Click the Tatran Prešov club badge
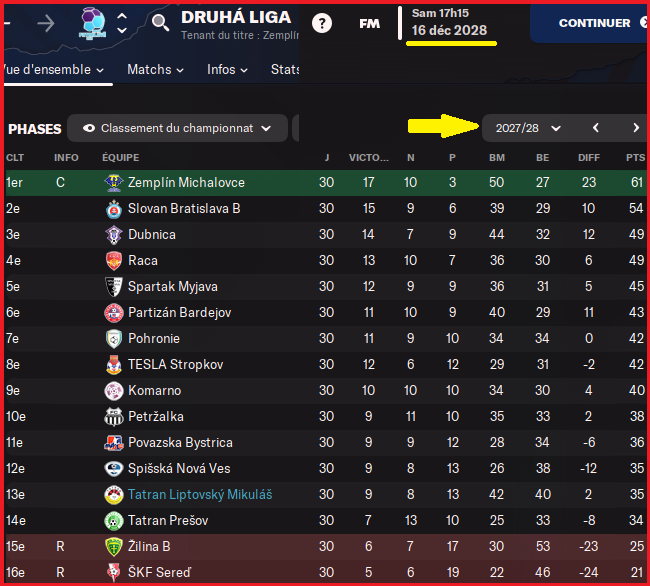Screen dimensions: 650x586 click(x=113, y=521)
